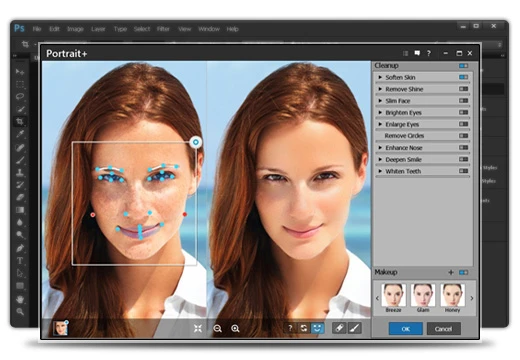The width and height of the screenshot is (520, 360).
Task: Select the Clone Stamp tool
Action: (x=20, y=172)
